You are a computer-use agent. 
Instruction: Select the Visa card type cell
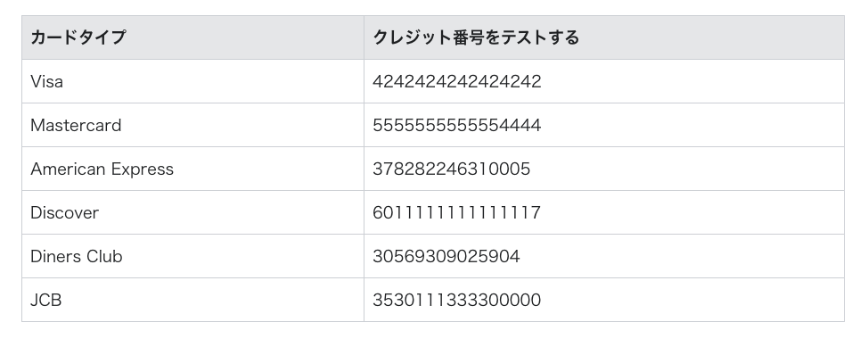pos(192,81)
